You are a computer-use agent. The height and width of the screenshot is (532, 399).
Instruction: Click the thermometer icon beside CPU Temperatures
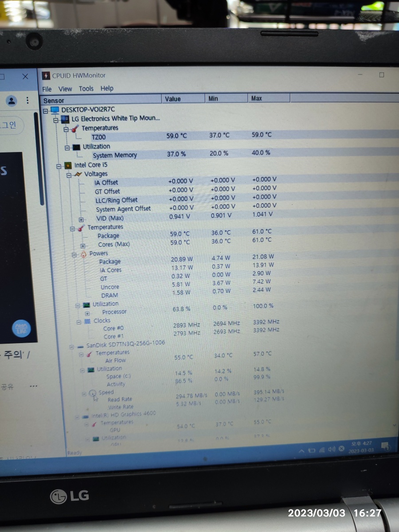81,228
